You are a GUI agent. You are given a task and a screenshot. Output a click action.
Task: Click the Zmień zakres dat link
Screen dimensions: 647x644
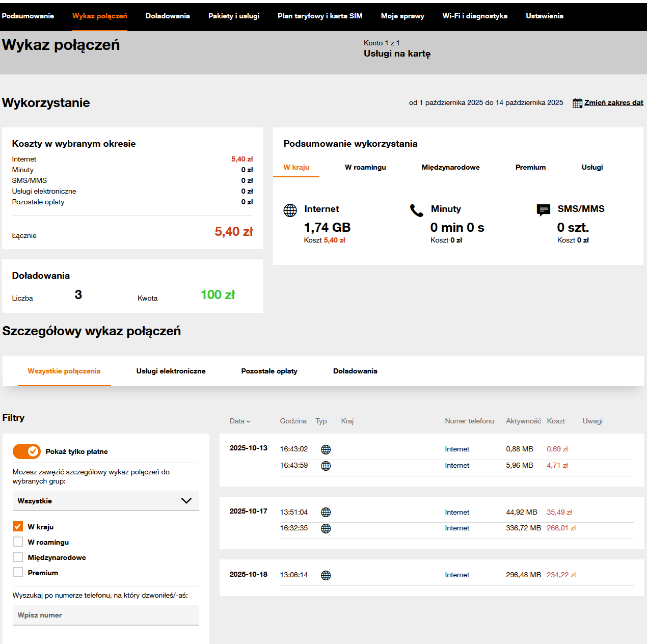pyautogui.click(x=613, y=102)
